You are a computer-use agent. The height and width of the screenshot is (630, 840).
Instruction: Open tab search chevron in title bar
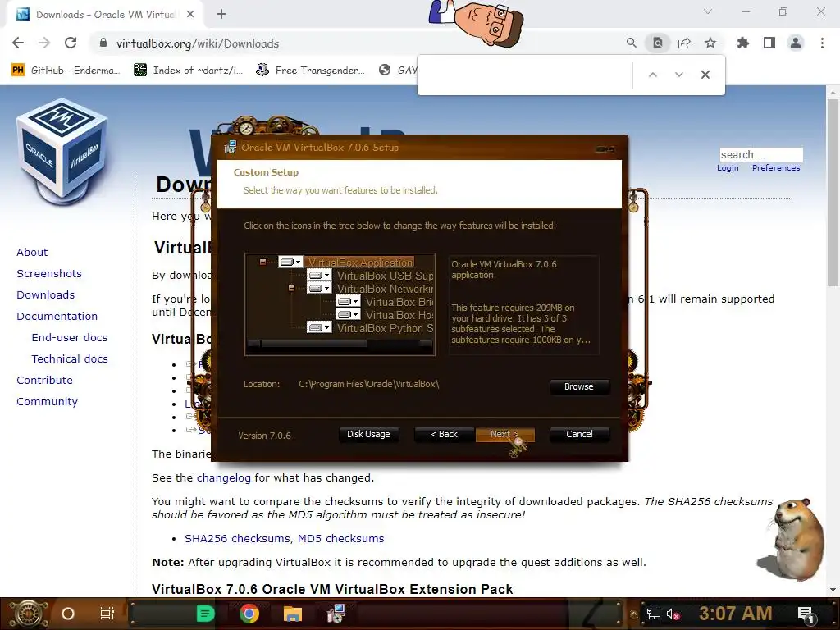pos(708,11)
